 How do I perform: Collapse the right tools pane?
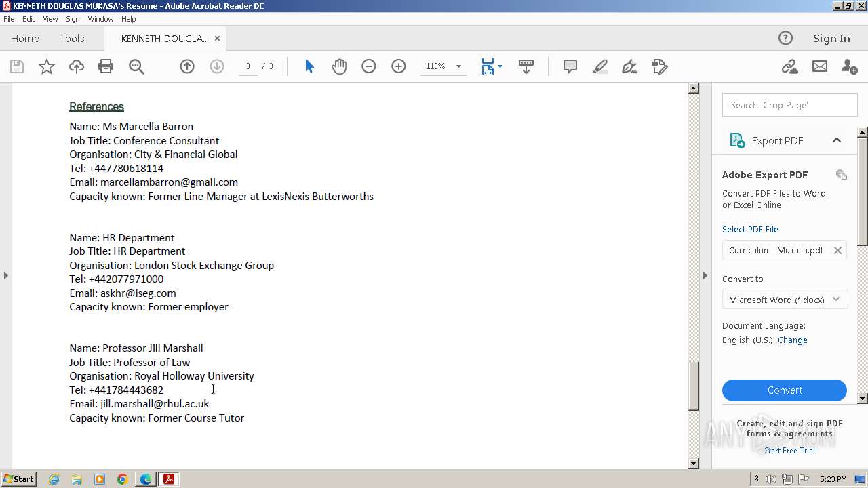705,275
